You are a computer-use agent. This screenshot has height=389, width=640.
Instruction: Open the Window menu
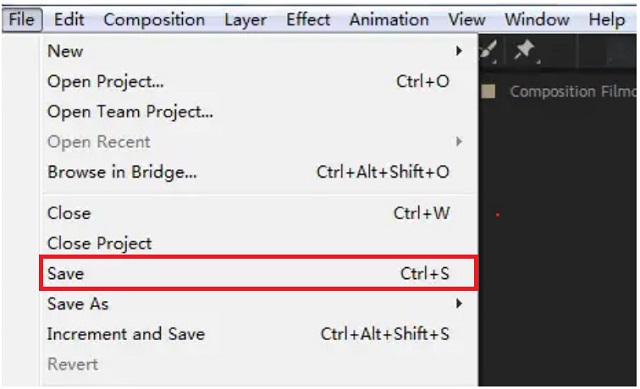click(537, 20)
